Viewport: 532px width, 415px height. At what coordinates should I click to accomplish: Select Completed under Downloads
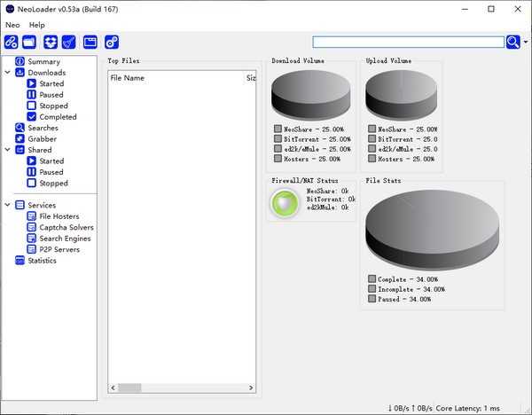pyautogui.click(x=58, y=117)
